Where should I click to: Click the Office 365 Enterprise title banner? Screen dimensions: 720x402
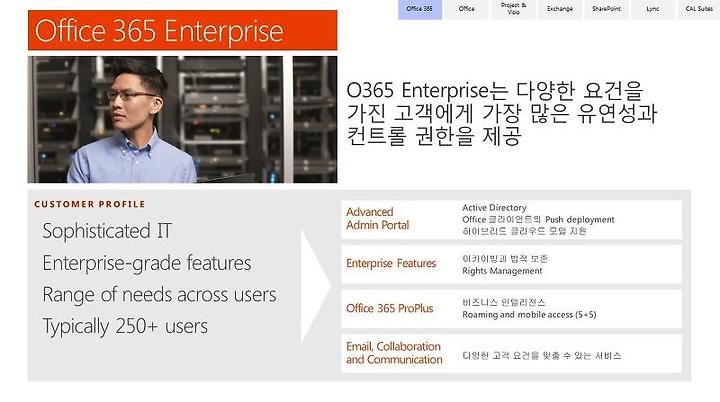[182, 30]
